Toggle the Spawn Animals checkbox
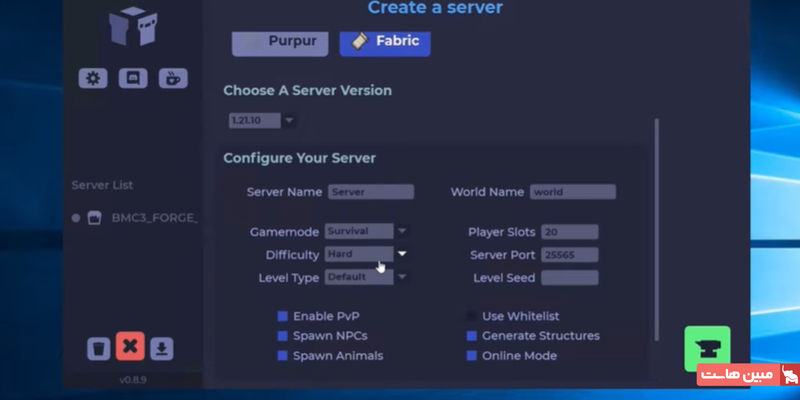800x400 pixels. [283, 356]
